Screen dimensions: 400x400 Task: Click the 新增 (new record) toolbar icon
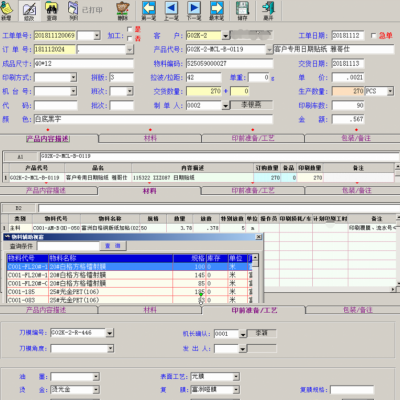7,11
